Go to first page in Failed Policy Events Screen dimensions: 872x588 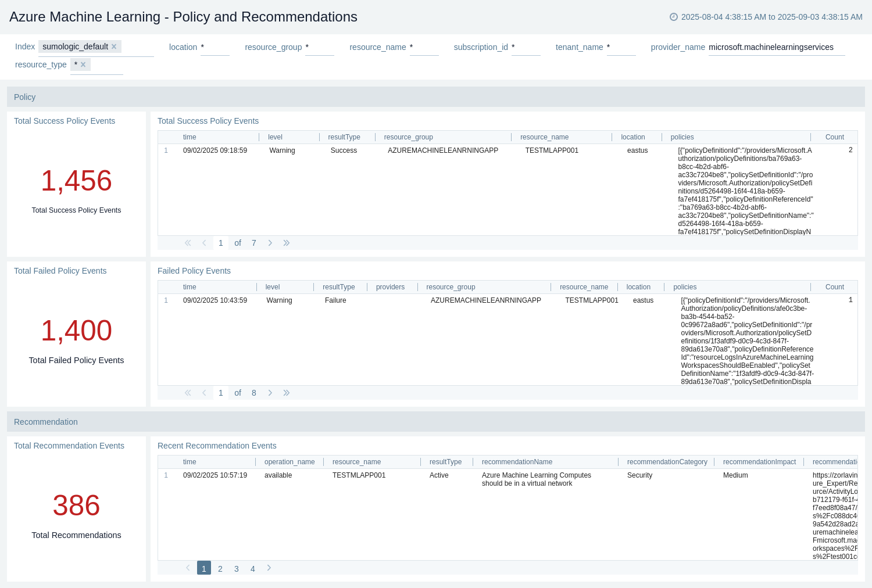pyautogui.click(x=188, y=393)
